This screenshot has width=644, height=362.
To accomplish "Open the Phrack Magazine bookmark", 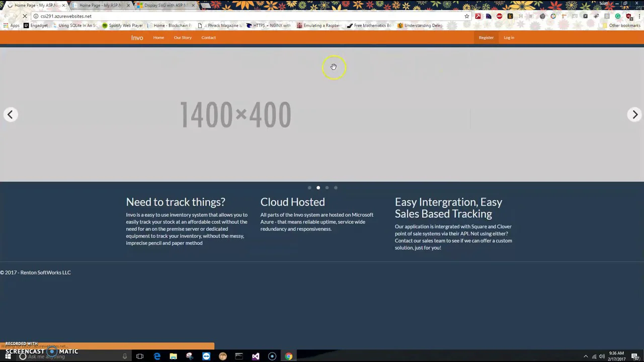I will pyautogui.click(x=220, y=26).
